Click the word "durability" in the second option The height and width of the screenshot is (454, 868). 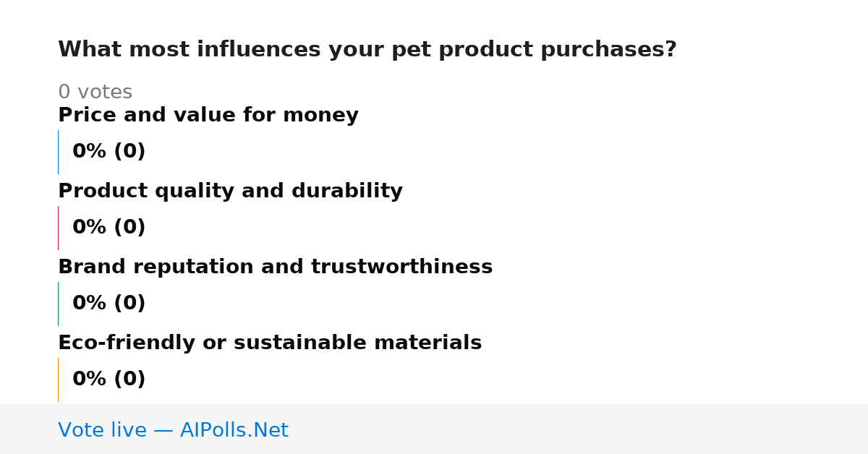pos(347,192)
